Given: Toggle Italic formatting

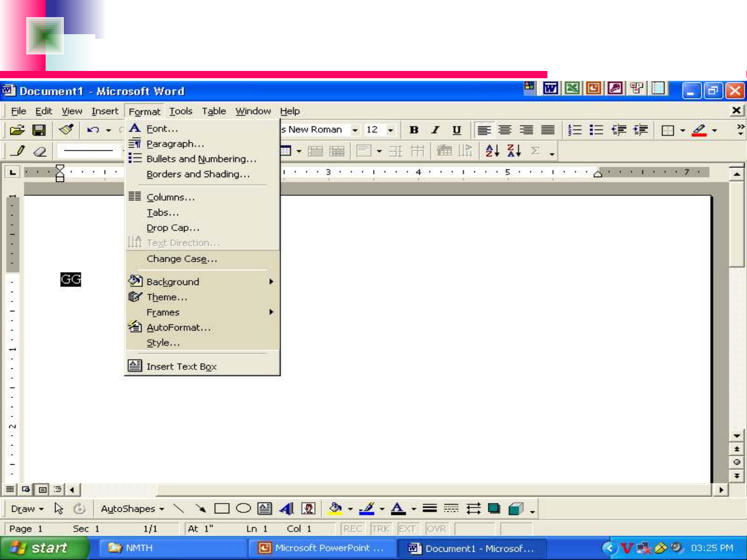Looking at the screenshot, I should click(x=435, y=130).
